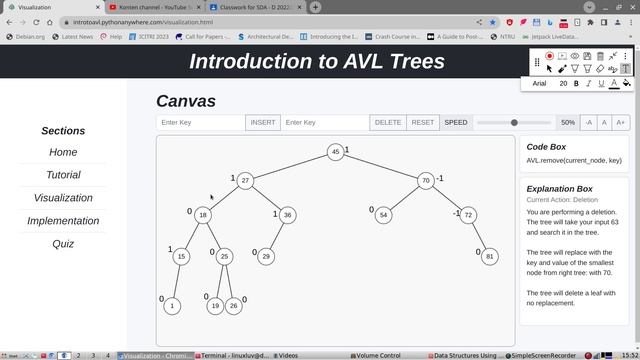
Task: Click the browser home icon
Action: click(50, 22)
